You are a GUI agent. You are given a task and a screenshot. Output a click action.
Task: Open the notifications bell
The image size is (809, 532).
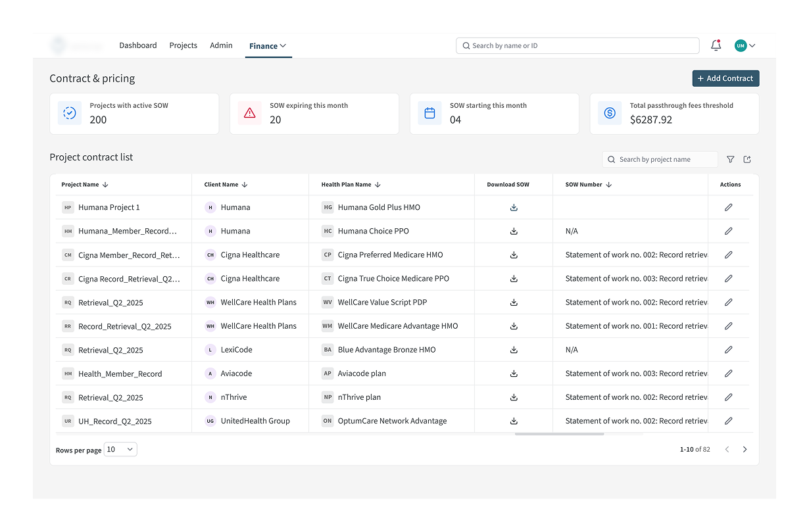click(716, 45)
